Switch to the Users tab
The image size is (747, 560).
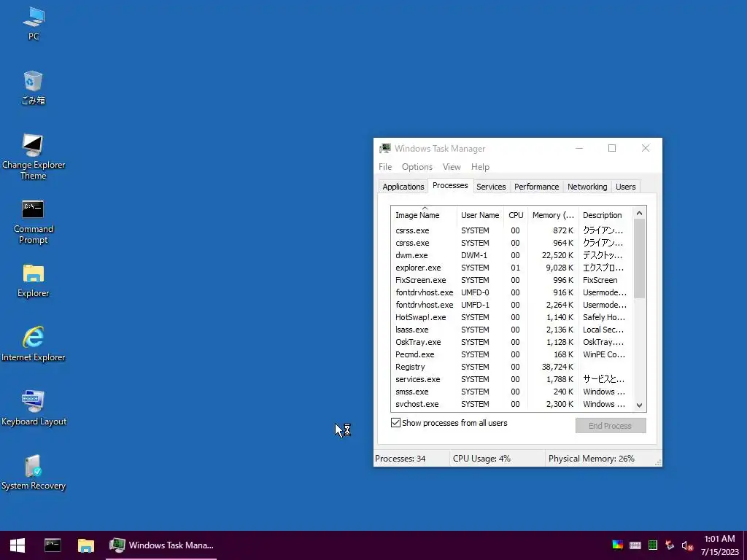click(625, 187)
